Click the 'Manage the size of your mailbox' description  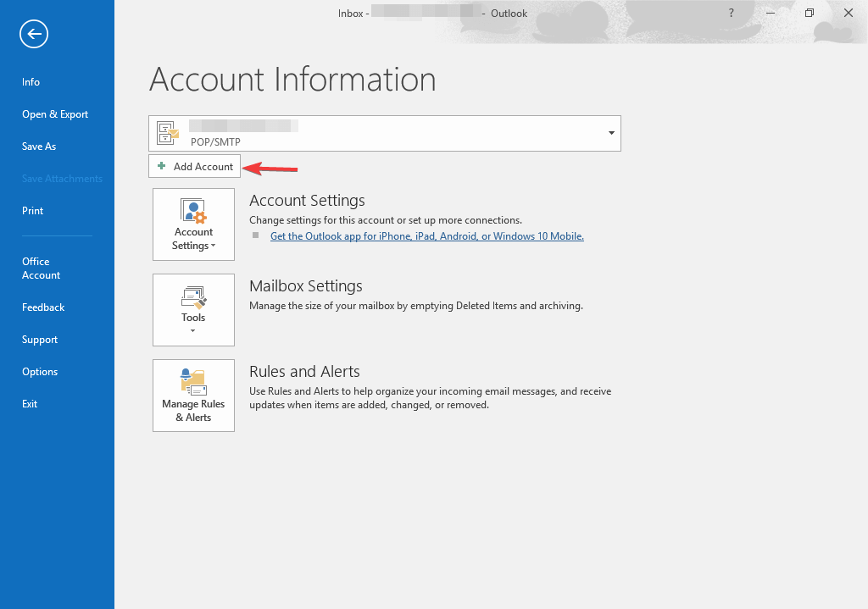415,306
